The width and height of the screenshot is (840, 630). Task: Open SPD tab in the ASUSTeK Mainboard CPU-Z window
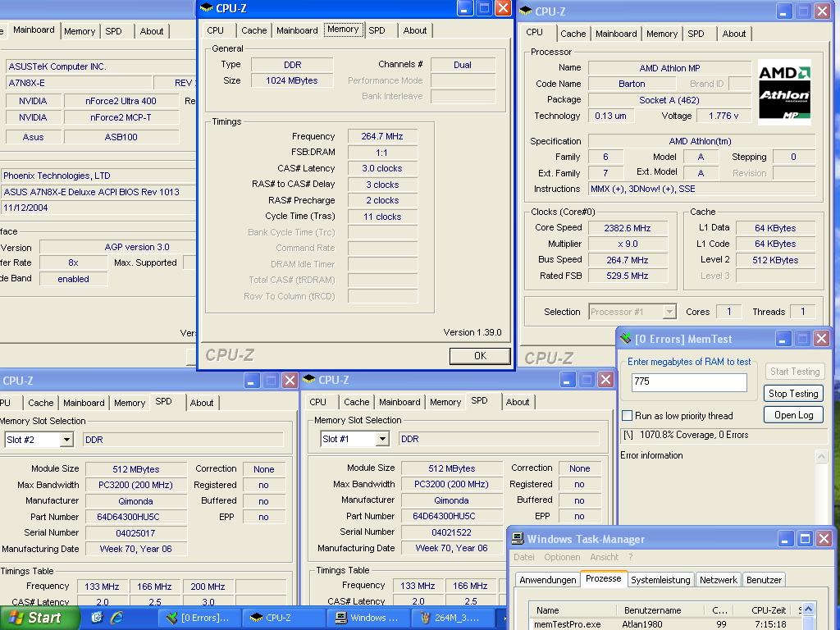(x=113, y=31)
